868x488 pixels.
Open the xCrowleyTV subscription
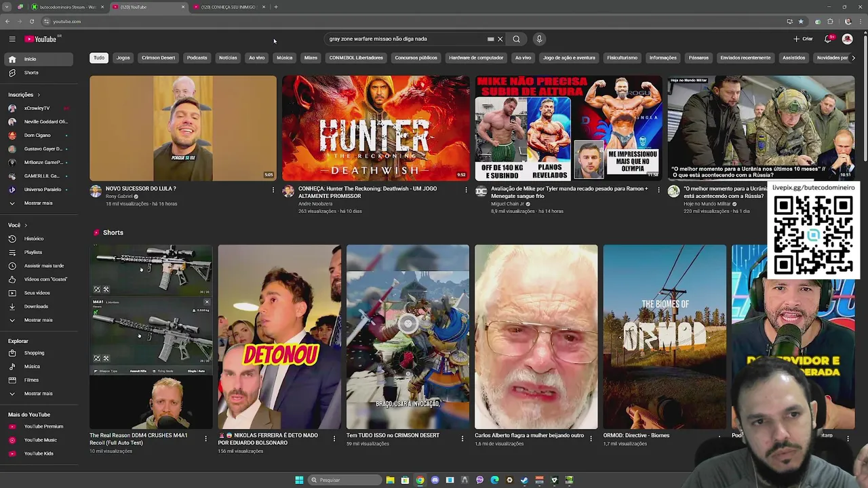(38, 108)
